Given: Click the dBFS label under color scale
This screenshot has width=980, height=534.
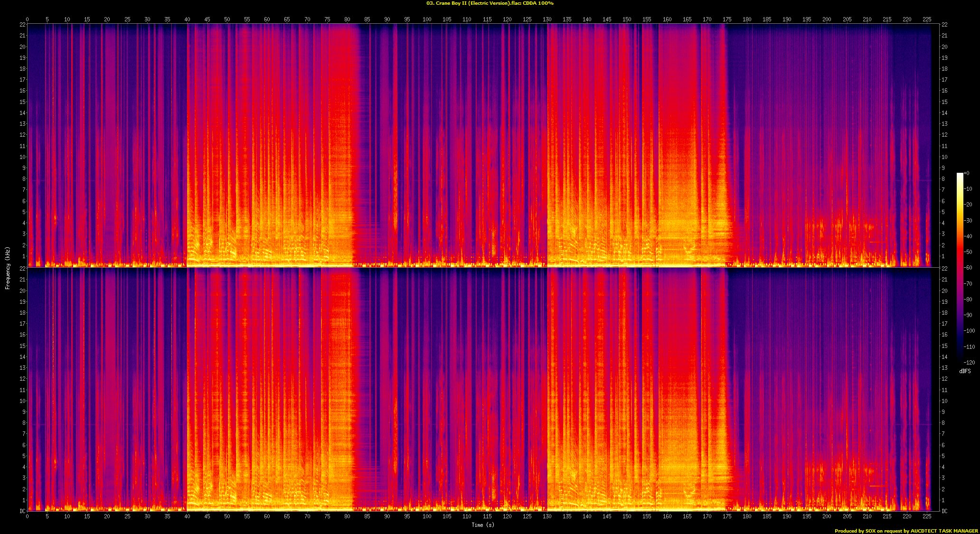Looking at the screenshot, I should pos(965,371).
